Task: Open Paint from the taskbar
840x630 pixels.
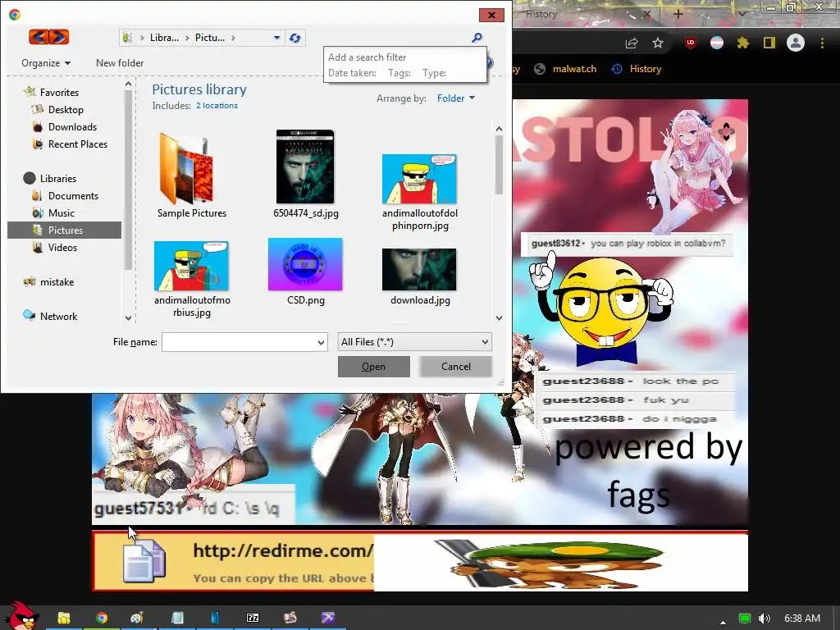Action: (x=137, y=618)
